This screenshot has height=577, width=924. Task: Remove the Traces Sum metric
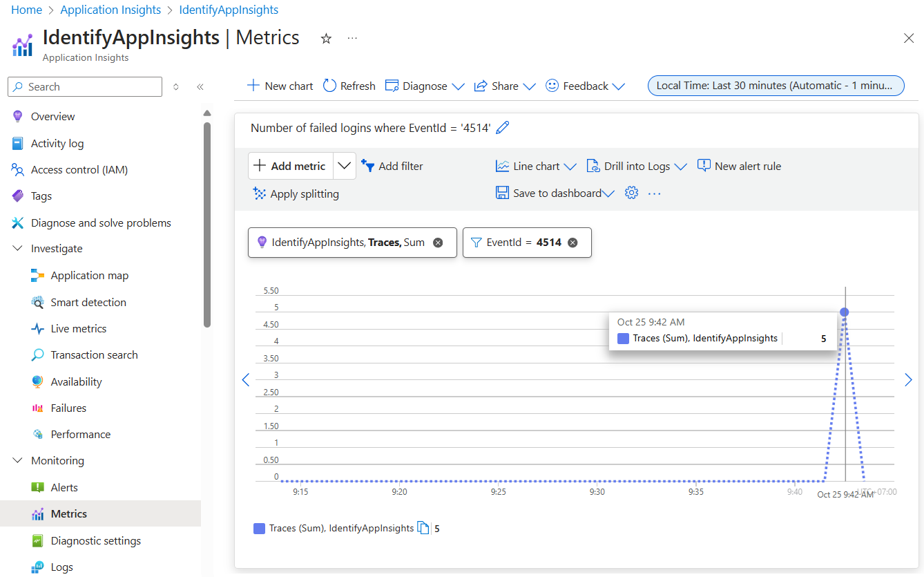pos(438,243)
